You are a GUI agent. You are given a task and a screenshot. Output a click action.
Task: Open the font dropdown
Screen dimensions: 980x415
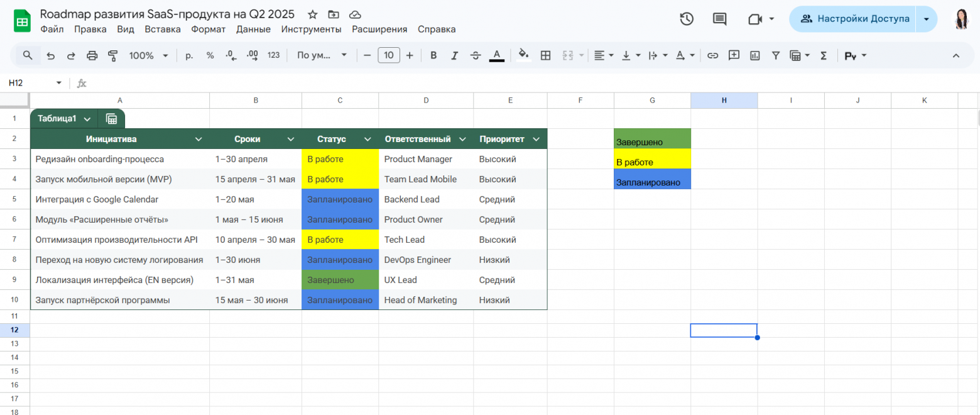[322, 55]
